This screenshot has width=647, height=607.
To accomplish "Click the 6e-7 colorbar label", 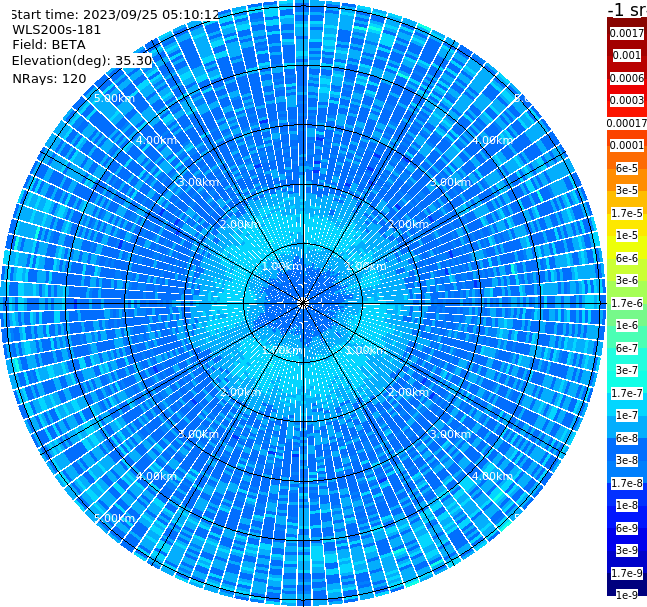I will [x=627, y=348].
